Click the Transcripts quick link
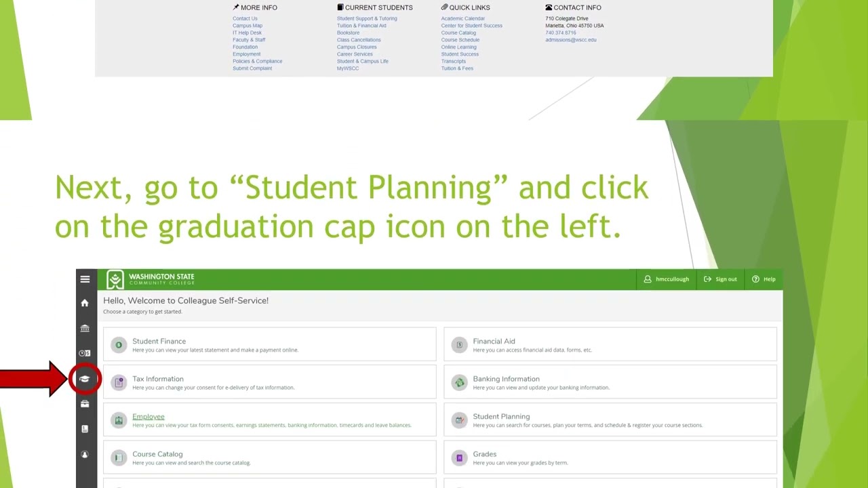This screenshot has height=488, width=868. pos(454,61)
